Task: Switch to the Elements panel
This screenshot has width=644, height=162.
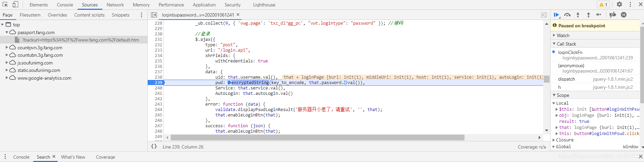Action: tap(38, 5)
